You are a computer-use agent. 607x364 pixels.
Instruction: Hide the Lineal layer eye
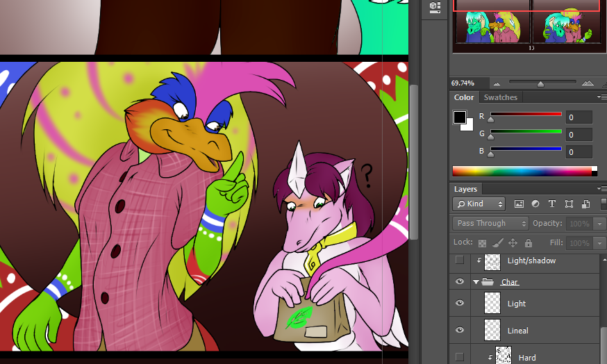tap(460, 330)
